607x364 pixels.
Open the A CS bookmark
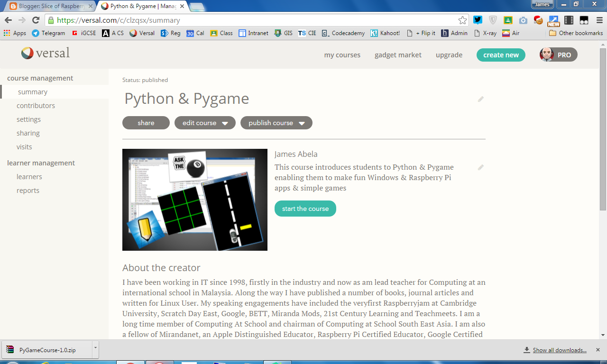coord(113,33)
